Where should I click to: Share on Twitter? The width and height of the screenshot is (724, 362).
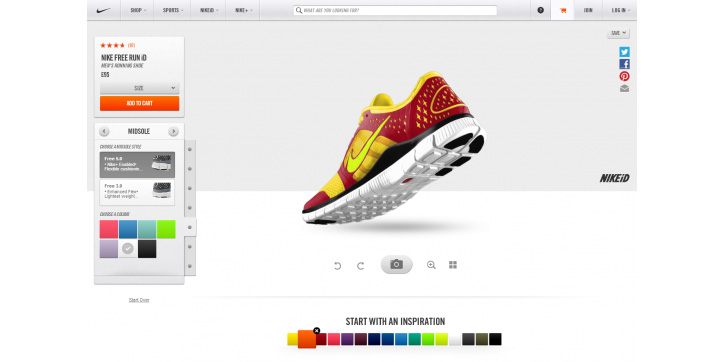624,52
